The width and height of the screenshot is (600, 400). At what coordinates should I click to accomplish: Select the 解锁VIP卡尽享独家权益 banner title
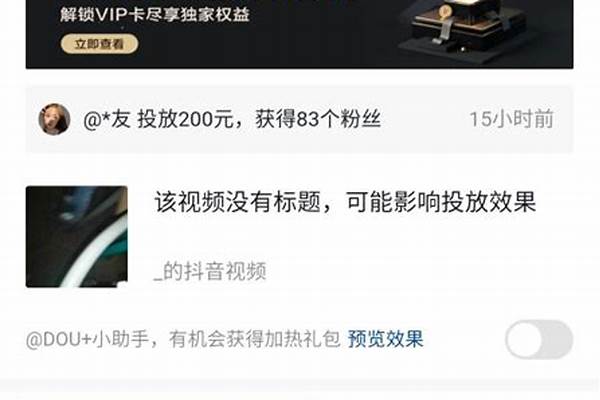click(x=155, y=15)
